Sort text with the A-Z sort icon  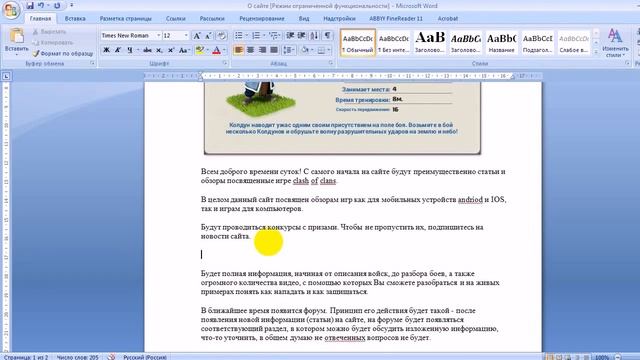(x=314, y=36)
